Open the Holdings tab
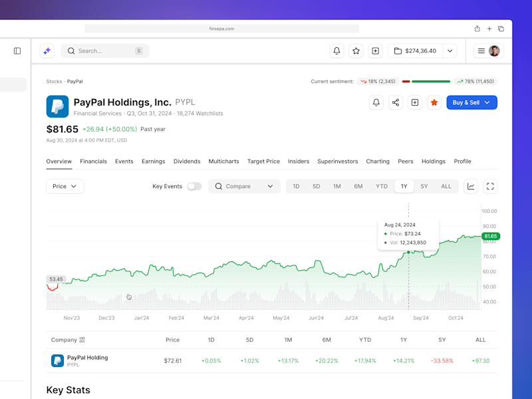 point(434,162)
